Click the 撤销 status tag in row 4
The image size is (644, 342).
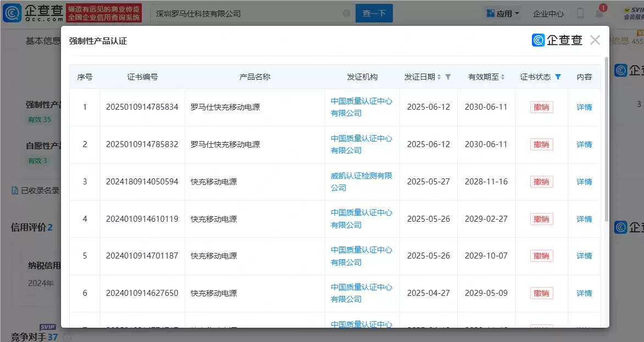point(541,219)
